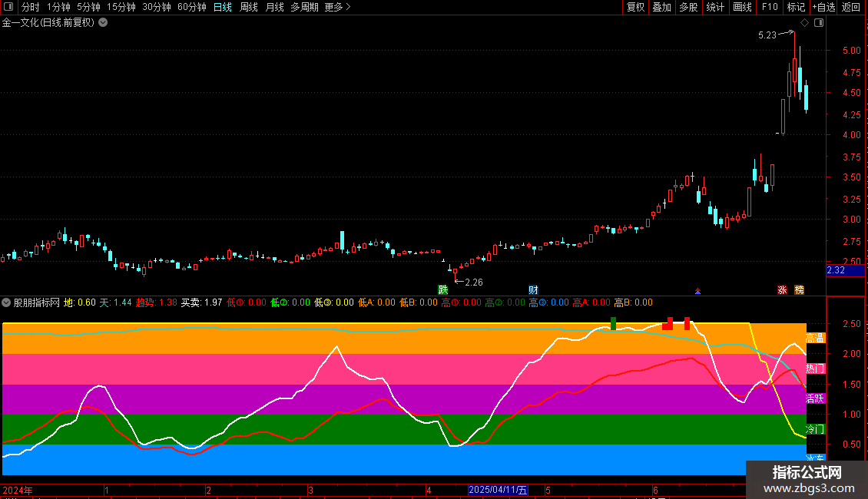Expand the 更多 periods menu
868x499 pixels.
coord(338,7)
